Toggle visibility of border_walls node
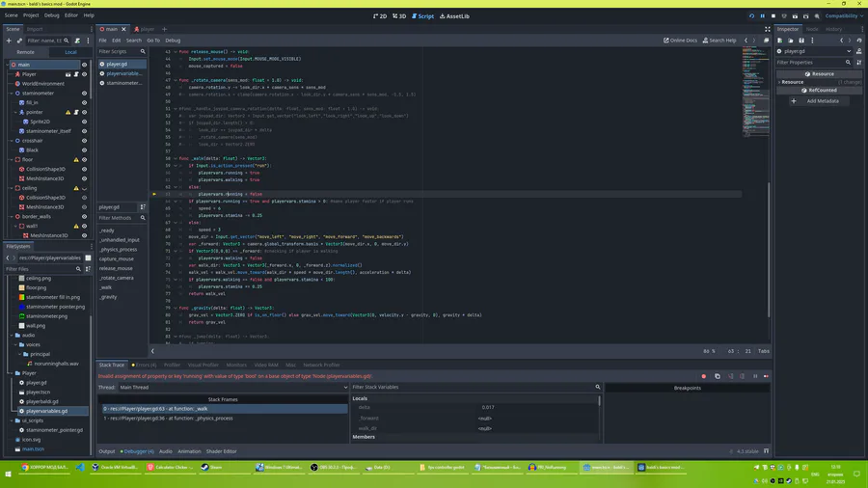This screenshot has height=488, width=868. [x=84, y=216]
